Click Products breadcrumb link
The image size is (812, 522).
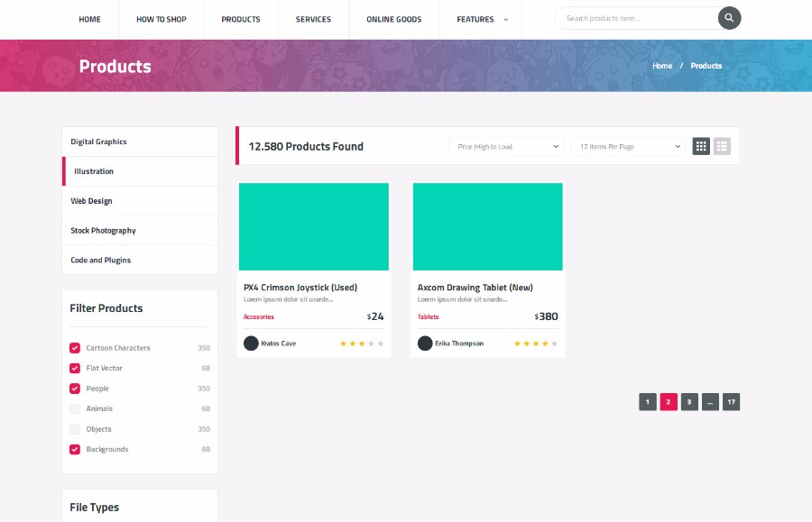click(x=706, y=66)
